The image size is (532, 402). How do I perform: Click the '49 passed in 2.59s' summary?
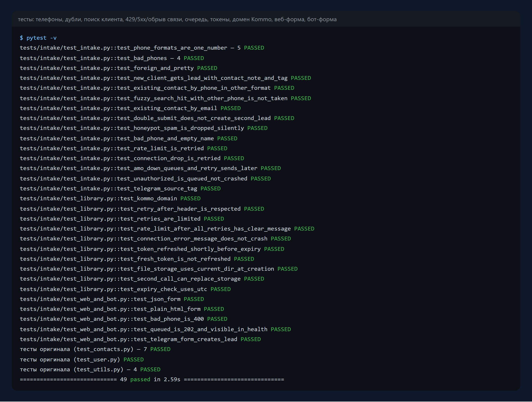pos(152,379)
